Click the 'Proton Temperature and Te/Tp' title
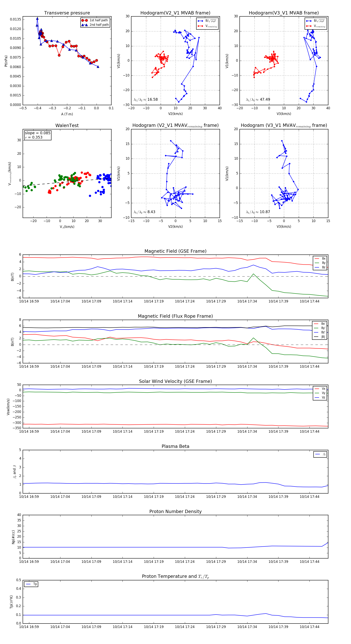 pyautogui.click(x=175, y=576)
